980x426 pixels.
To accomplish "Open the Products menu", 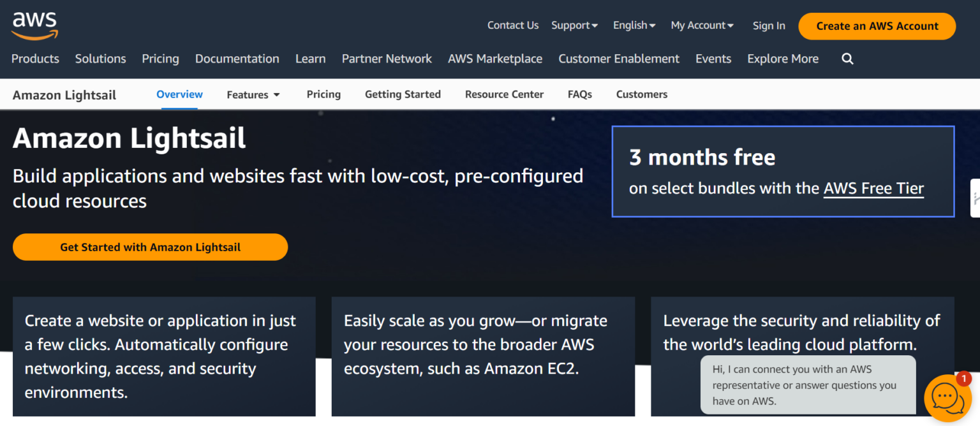I will [x=35, y=59].
